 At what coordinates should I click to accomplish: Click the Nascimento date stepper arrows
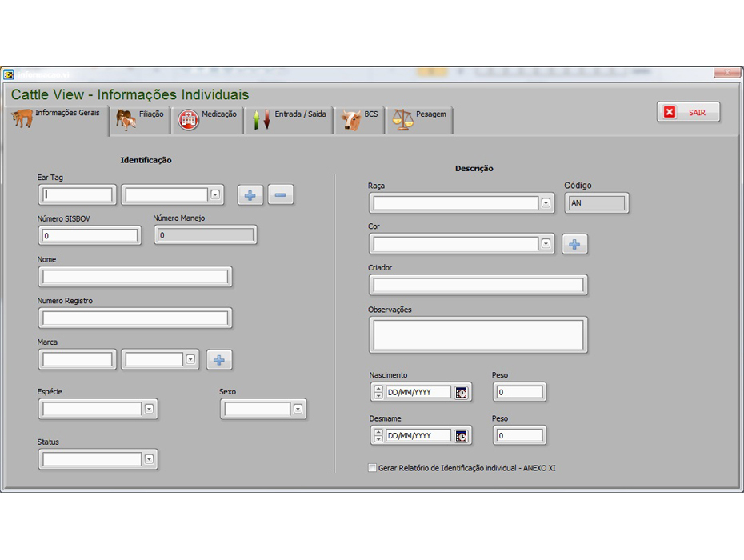pyautogui.click(x=378, y=392)
